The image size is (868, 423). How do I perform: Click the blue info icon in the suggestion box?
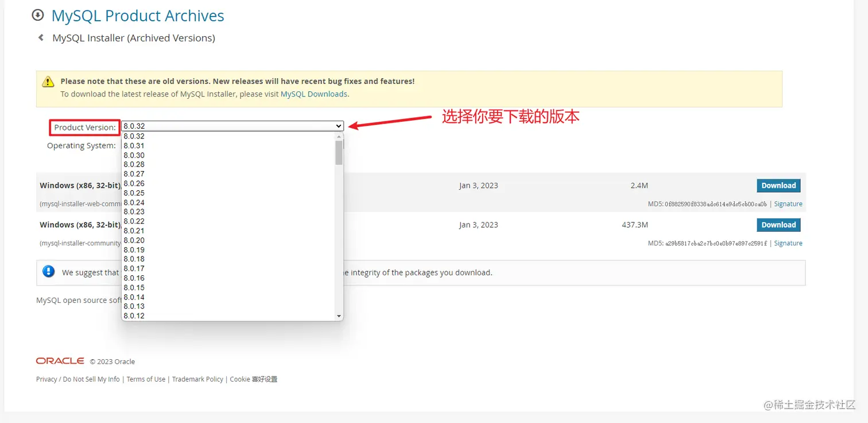pos(49,272)
